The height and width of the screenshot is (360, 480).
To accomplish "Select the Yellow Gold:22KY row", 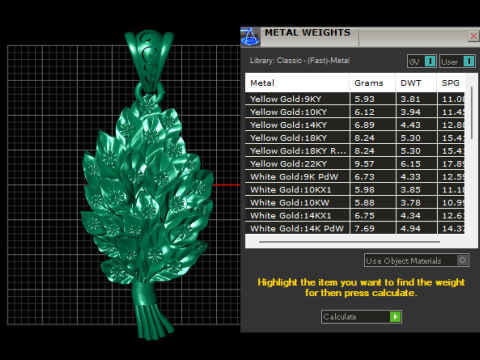I will [355, 164].
